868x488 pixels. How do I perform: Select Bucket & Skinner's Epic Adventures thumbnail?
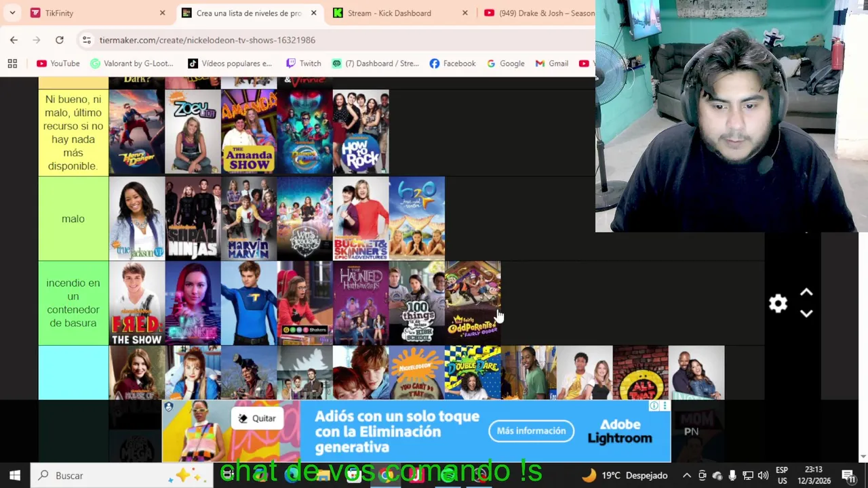[x=361, y=218]
